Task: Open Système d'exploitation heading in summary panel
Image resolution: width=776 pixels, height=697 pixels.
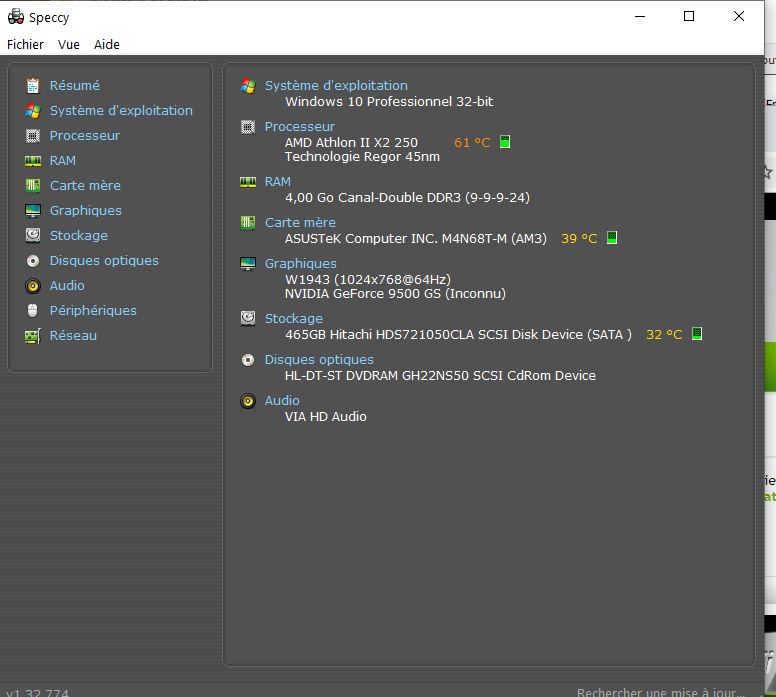Action: pos(336,86)
